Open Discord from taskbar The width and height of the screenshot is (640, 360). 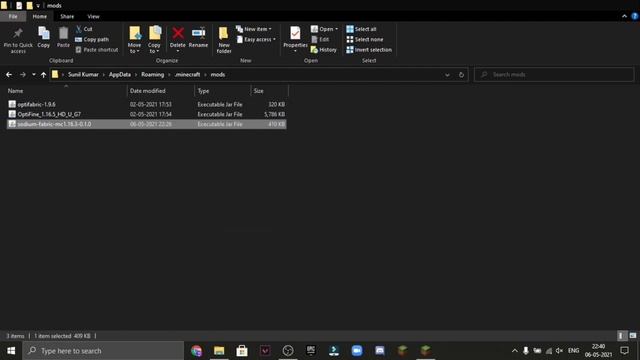point(380,351)
